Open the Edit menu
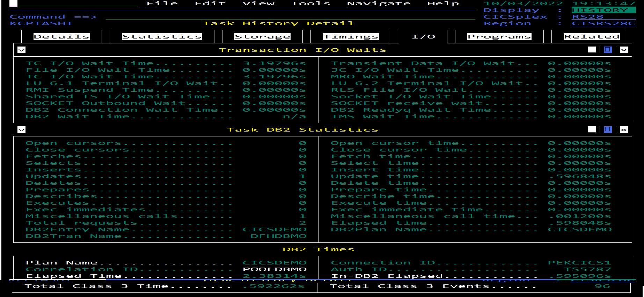Image resolution: width=644 pixels, height=297 pixels. pyautogui.click(x=210, y=3)
